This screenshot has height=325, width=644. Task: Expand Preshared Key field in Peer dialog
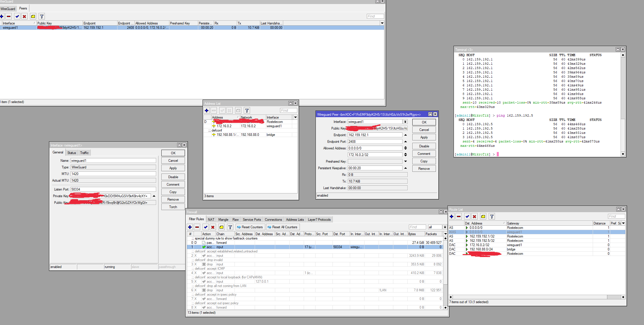pyautogui.click(x=405, y=161)
